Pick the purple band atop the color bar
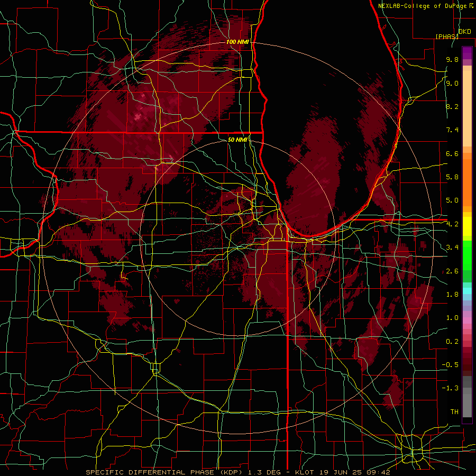476x476 pixels. tap(467, 53)
